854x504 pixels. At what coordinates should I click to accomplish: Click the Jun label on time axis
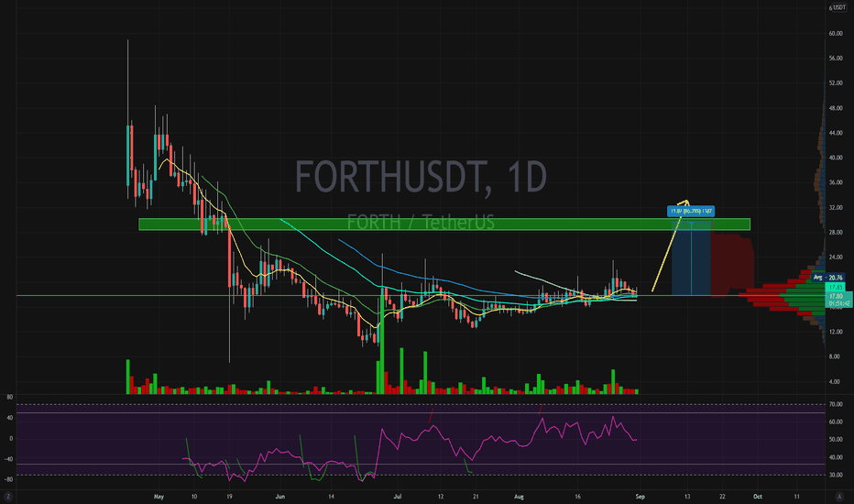(x=280, y=497)
